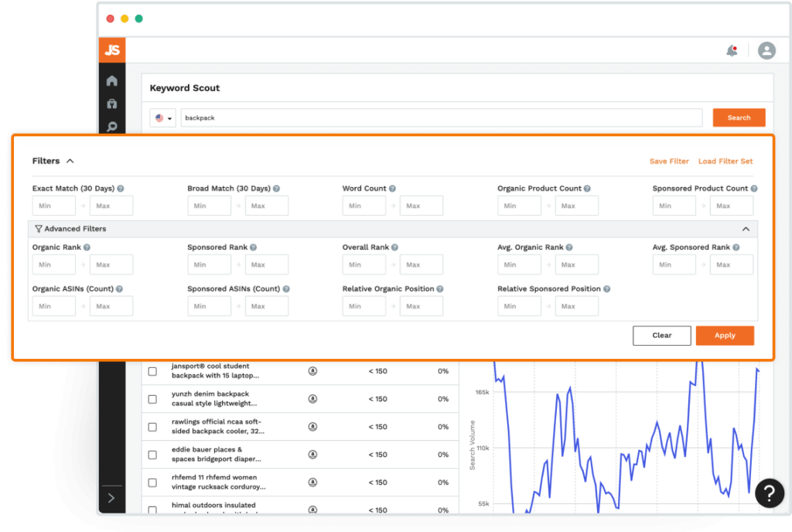Viewport: 792px width, 532px height.
Task: Click the Search button
Action: coord(739,118)
